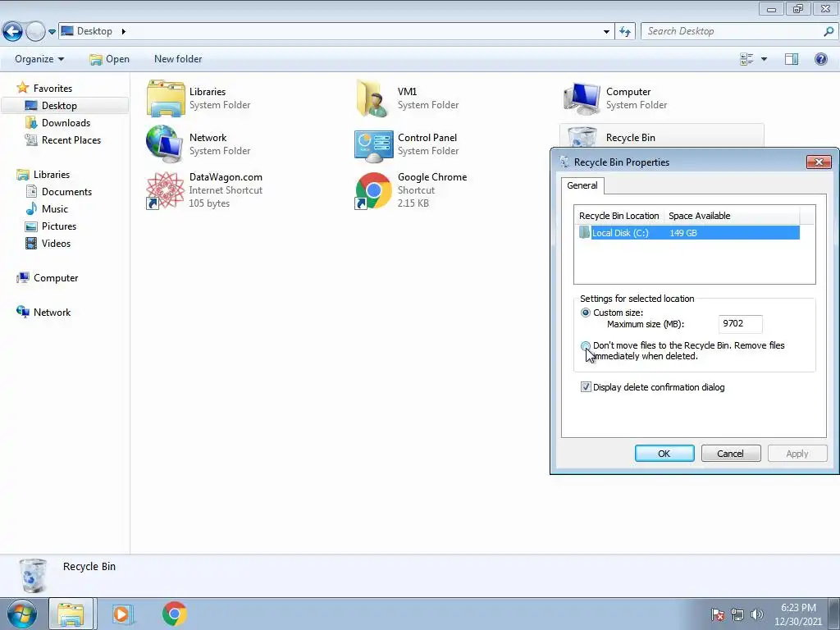Click the Space Available column header

tap(732, 216)
